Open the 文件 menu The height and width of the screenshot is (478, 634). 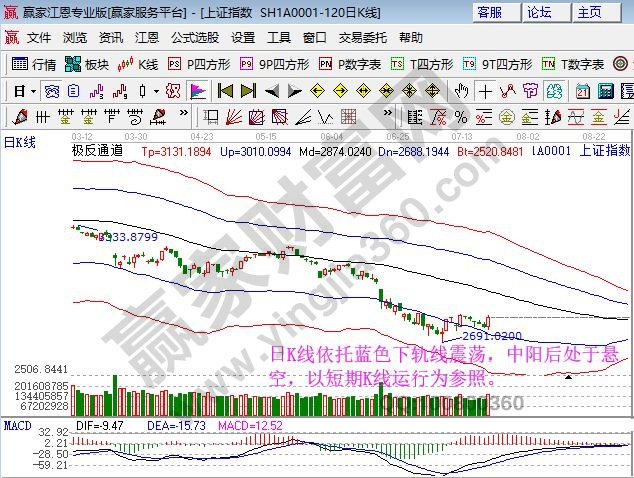pos(39,38)
